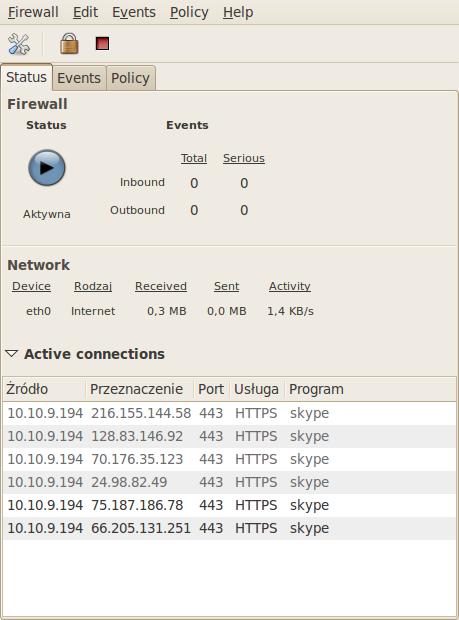Switch to the Events tab
459x620 pixels.
click(79, 78)
